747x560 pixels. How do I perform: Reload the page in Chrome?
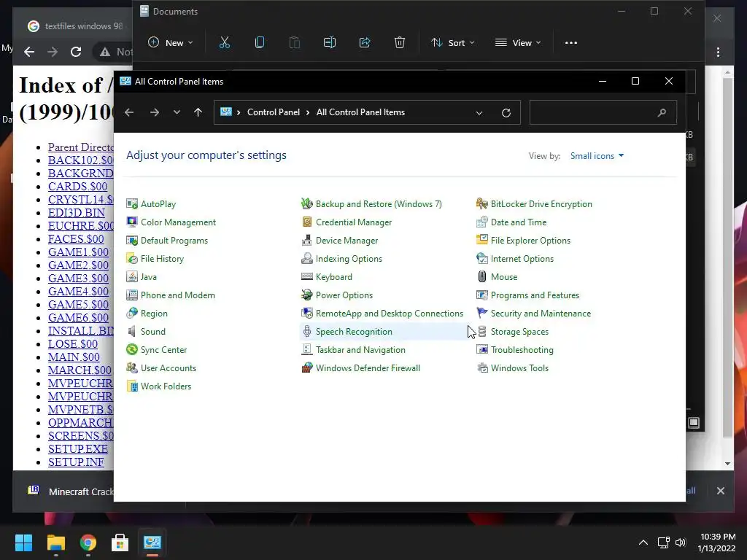click(76, 52)
